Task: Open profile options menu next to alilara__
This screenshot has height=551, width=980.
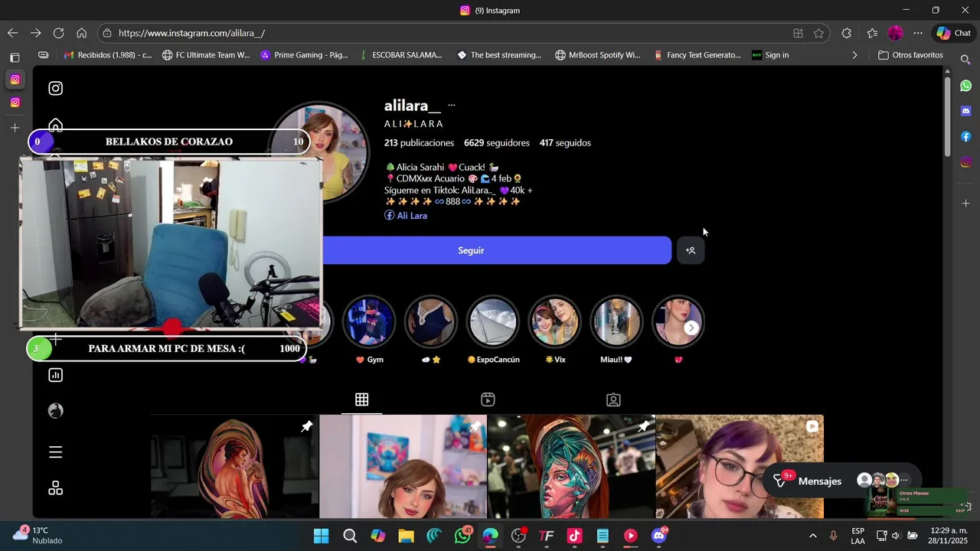Action: (x=452, y=106)
